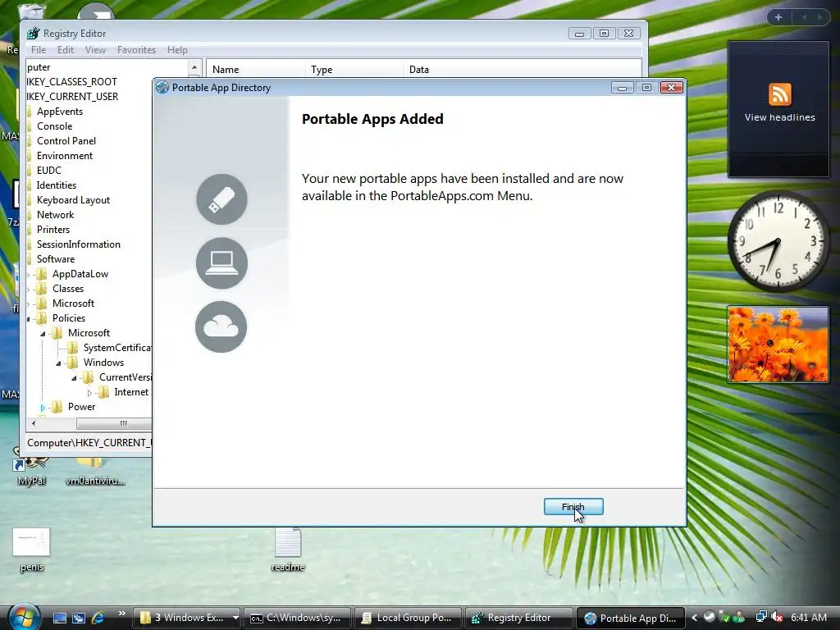Click the SystemCertificates folder icon
The image size is (840, 630).
click(73, 348)
